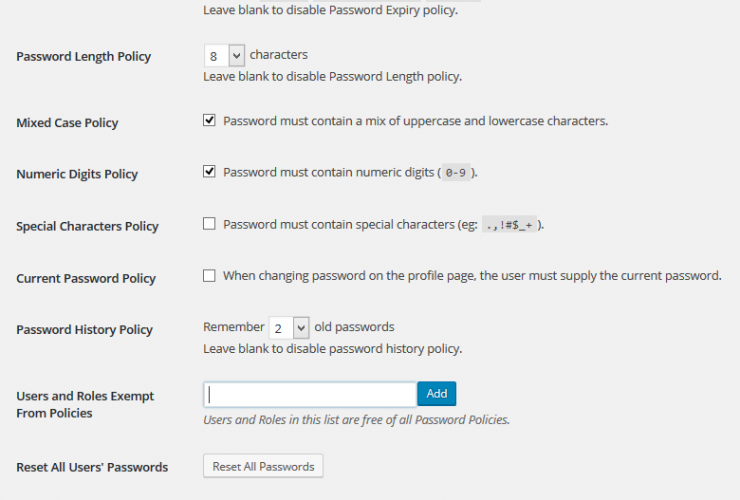Viewport: 740px width, 500px height.
Task: Tick the Current Password Policy checkbox
Action: coord(209,276)
